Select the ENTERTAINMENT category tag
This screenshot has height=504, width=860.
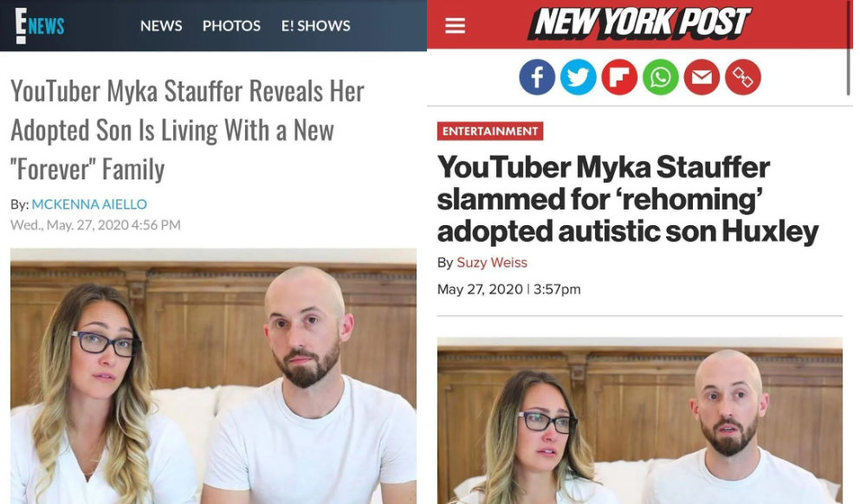coord(490,131)
